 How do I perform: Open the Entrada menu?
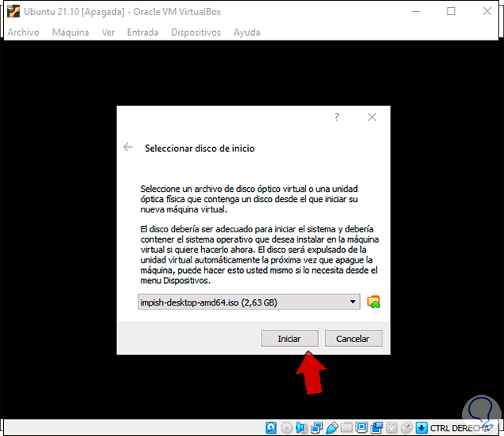click(x=143, y=32)
